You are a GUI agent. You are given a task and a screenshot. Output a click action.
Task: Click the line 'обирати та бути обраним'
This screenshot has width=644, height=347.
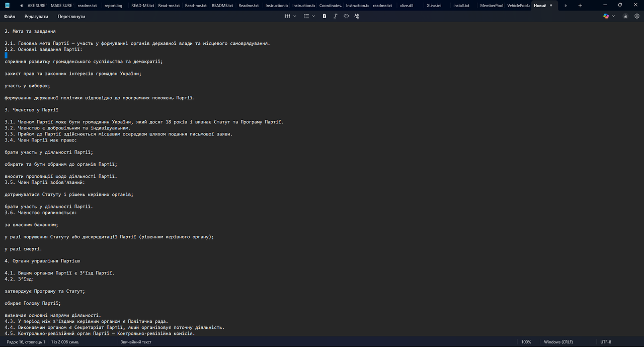[x=61, y=164]
